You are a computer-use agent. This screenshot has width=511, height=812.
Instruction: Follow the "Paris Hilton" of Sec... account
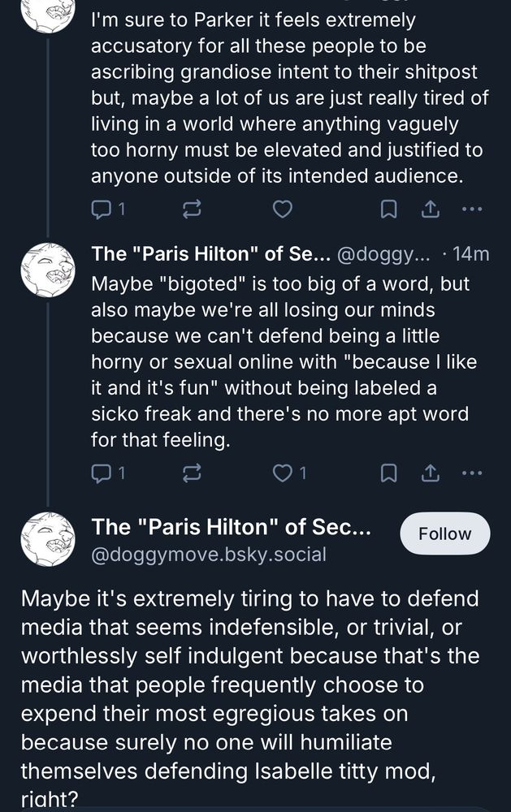(445, 533)
